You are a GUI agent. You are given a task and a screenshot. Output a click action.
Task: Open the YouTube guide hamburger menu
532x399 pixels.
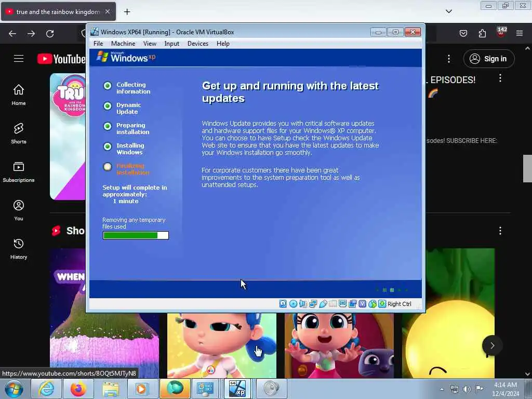click(19, 59)
